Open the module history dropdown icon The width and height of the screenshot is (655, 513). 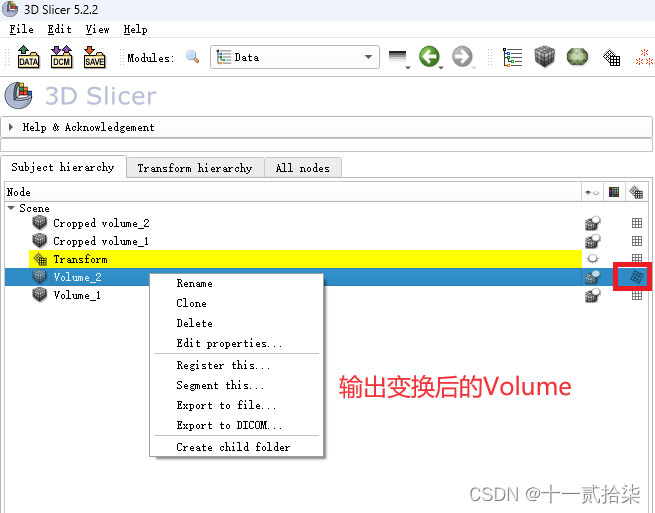399,58
